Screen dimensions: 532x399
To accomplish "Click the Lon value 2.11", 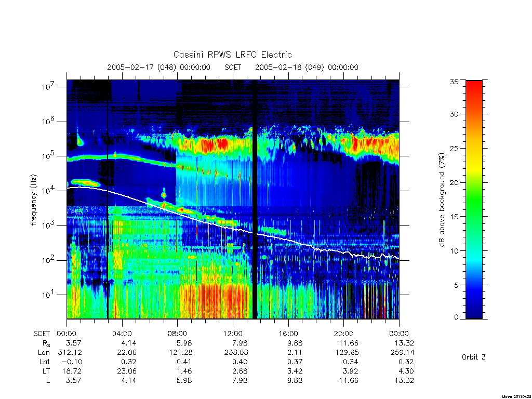I will coord(295,353).
